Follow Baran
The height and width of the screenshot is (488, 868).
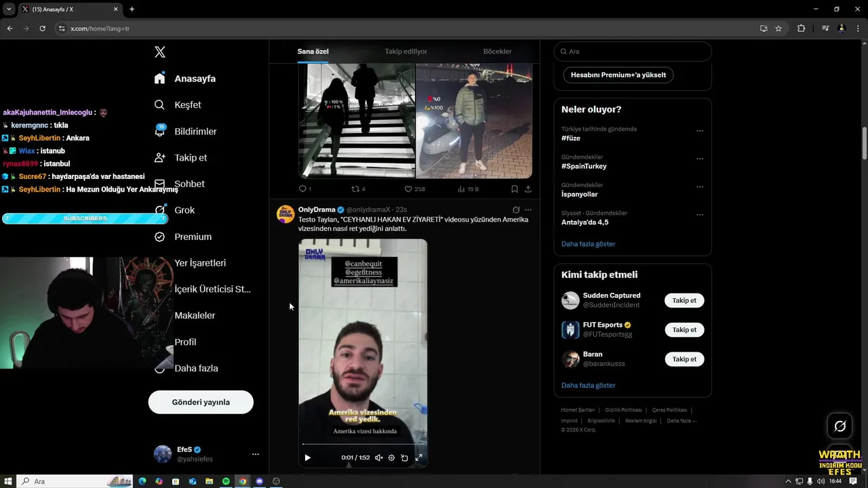click(x=684, y=359)
